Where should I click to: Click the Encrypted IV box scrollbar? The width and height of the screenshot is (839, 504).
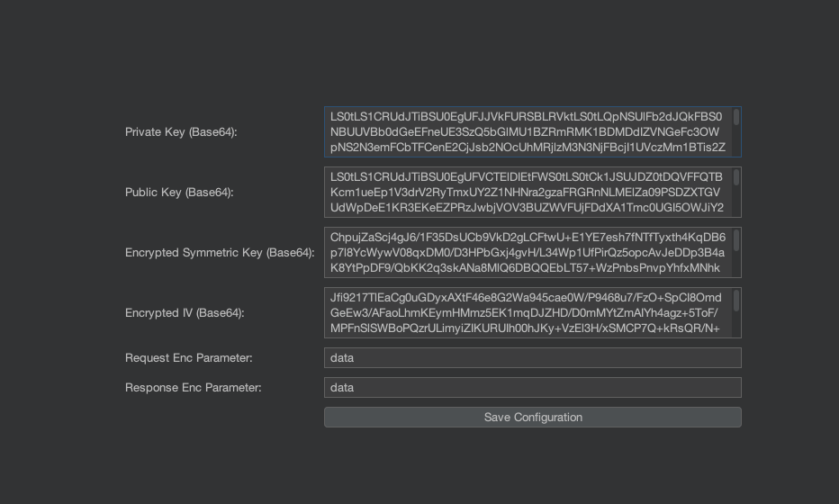pos(736,299)
